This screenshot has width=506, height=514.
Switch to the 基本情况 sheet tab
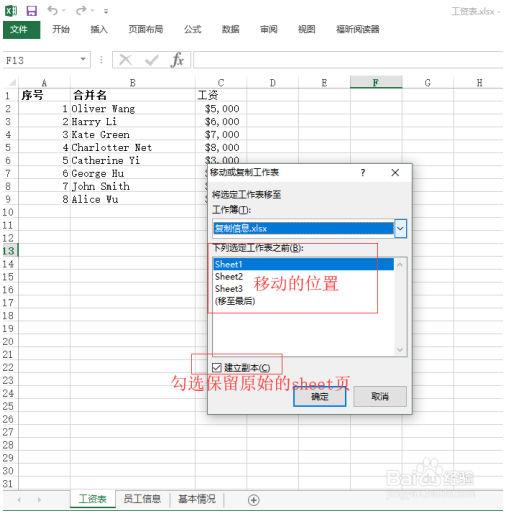coord(197,499)
